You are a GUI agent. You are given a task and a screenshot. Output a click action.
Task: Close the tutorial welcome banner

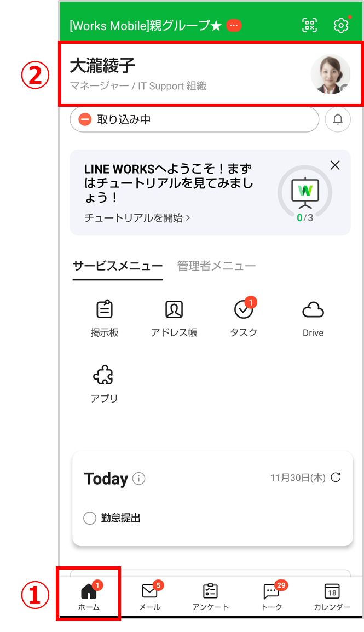(335, 165)
